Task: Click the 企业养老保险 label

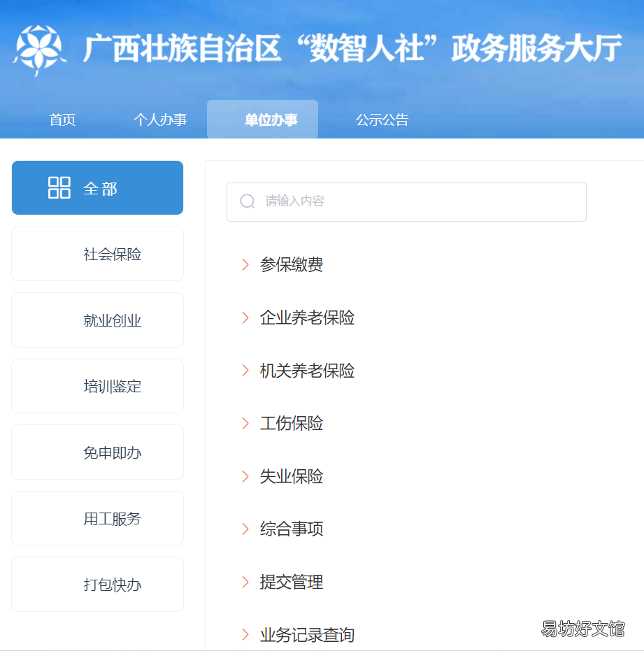Action: click(x=307, y=317)
